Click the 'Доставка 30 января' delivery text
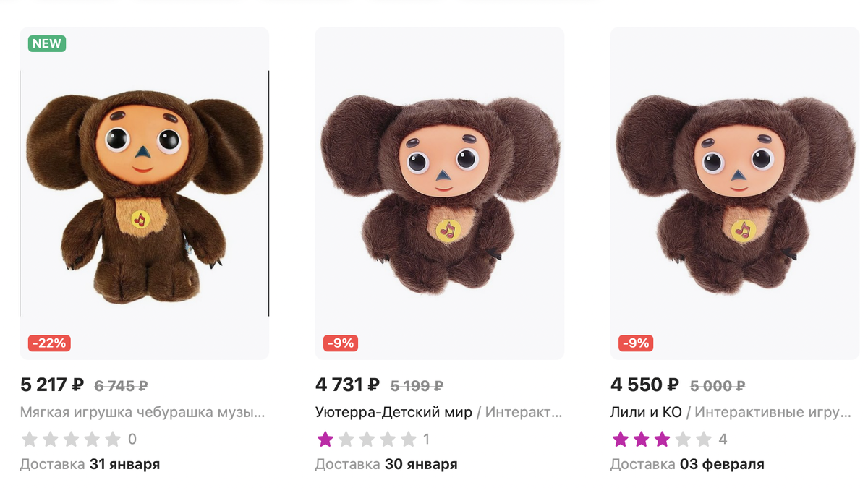This screenshot has width=868, height=493. (386, 464)
